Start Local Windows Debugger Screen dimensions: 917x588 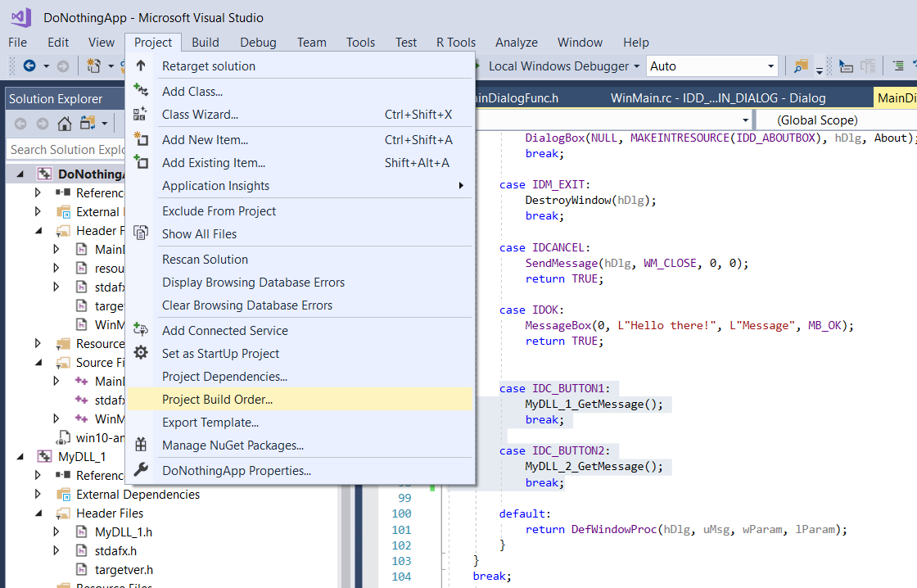(x=558, y=66)
